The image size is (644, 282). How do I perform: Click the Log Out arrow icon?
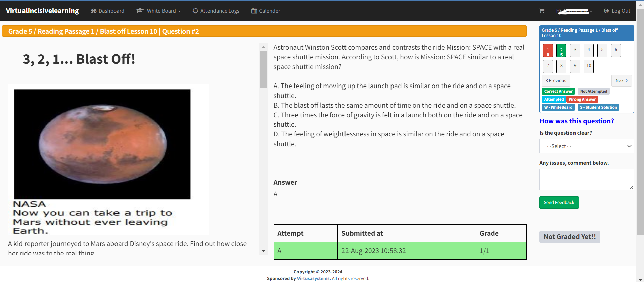(x=607, y=11)
